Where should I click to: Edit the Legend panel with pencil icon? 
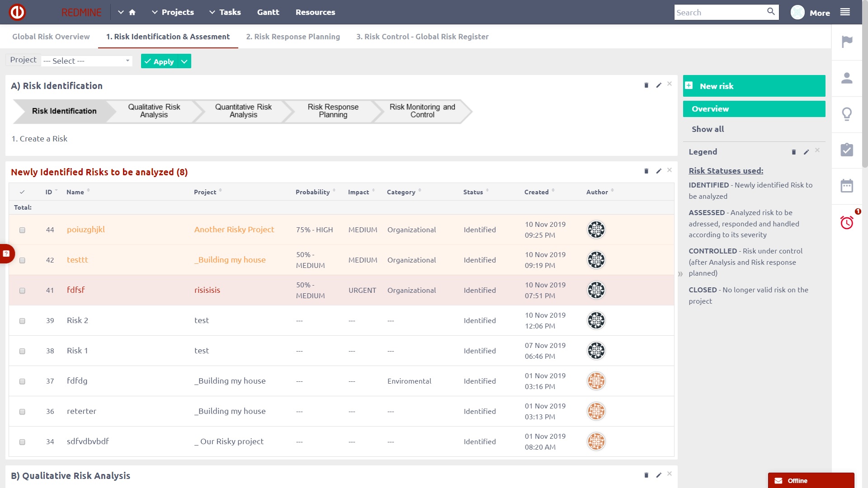(x=806, y=152)
